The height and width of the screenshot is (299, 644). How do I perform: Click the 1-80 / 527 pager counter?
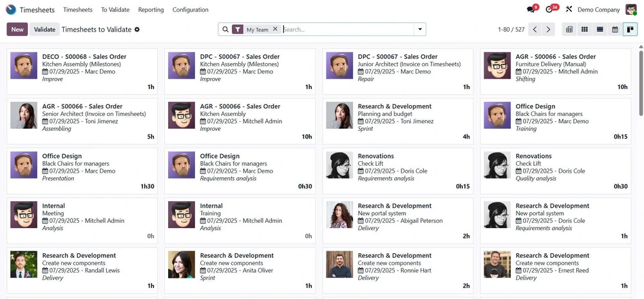click(x=511, y=30)
